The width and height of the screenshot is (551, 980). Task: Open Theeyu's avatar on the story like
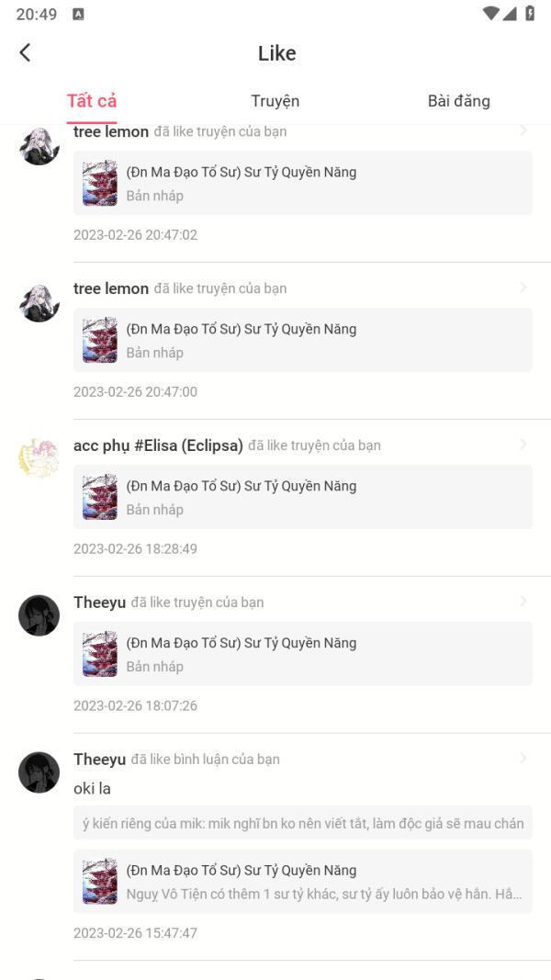(39, 615)
